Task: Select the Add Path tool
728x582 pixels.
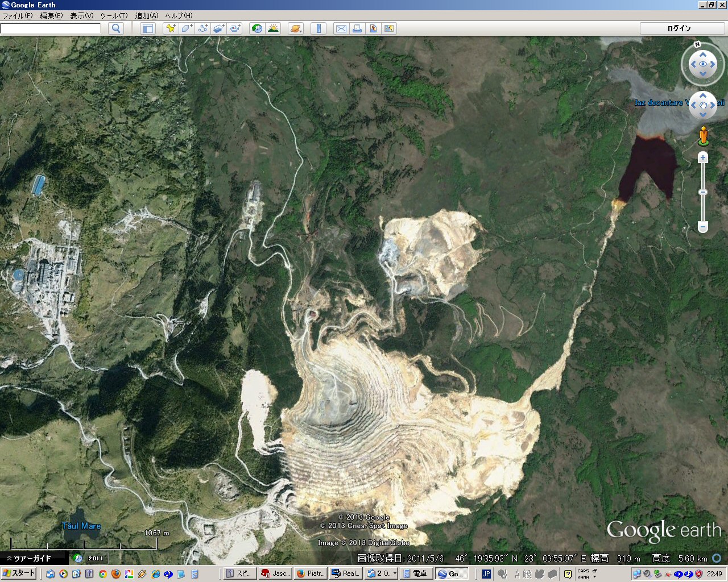Action: (202, 28)
